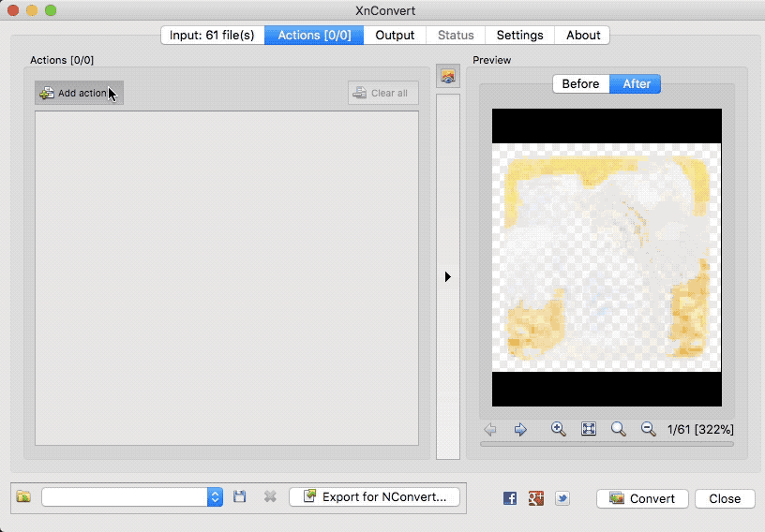
Task: Show the Before preview
Action: click(x=580, y=84)
